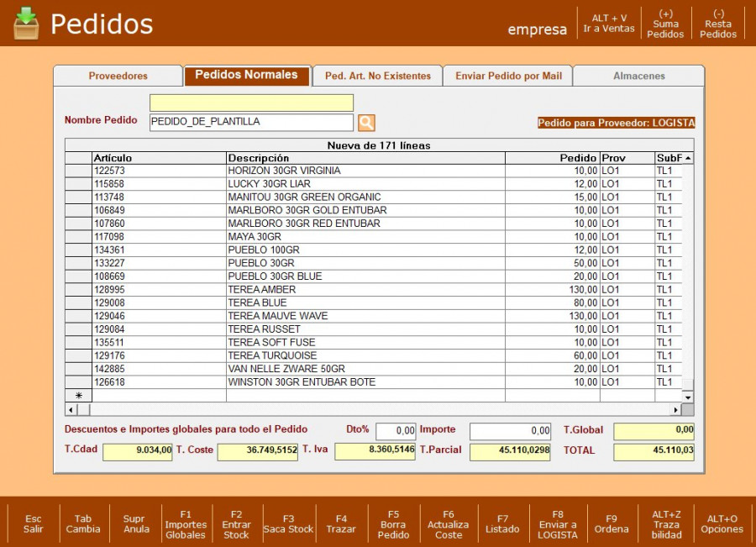
Task: Click the horizontal scrollbar right arrow
Action: click(675, 409)
